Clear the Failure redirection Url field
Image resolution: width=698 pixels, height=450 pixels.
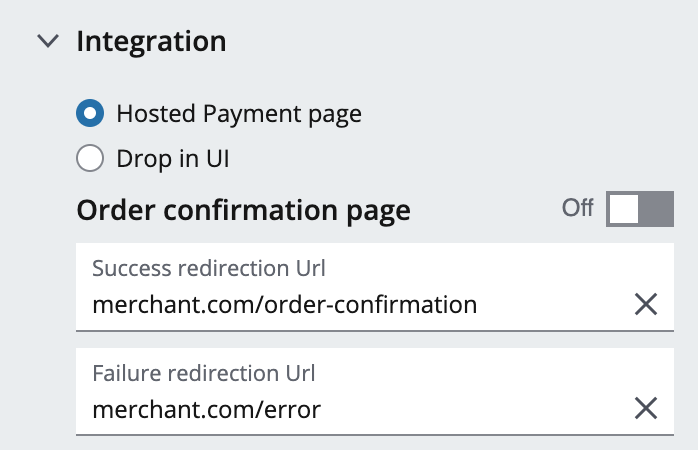pyautogui.click(x=646, y=407)
